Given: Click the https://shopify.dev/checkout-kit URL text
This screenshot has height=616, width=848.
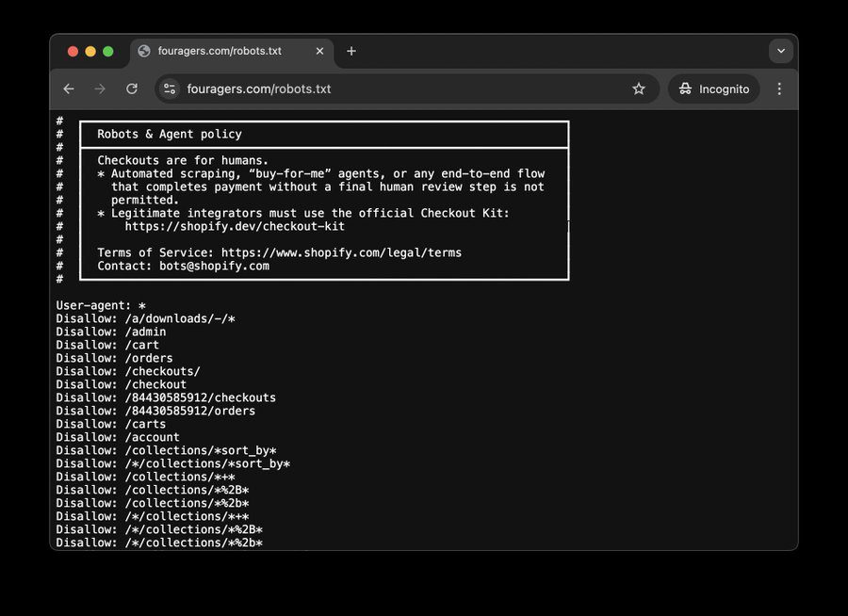Looking at the screenshot, I should click(x=235, y=226).
